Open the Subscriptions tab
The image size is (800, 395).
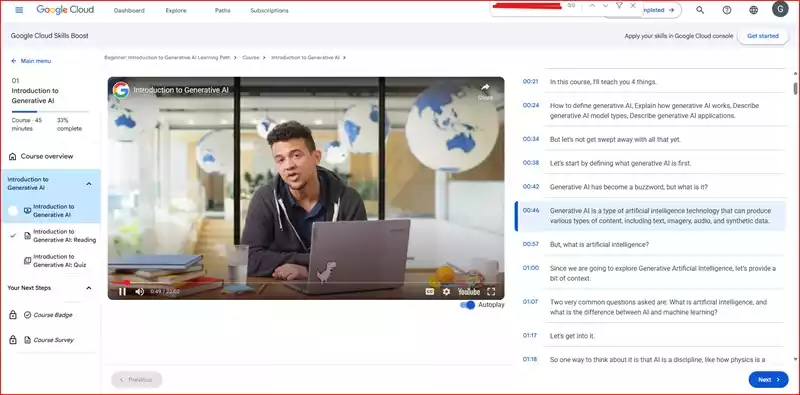(269, 10)
